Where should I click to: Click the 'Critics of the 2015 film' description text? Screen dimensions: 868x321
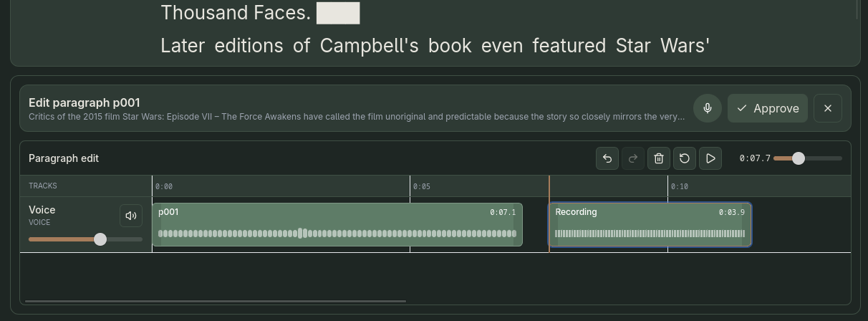pos(357,116)
